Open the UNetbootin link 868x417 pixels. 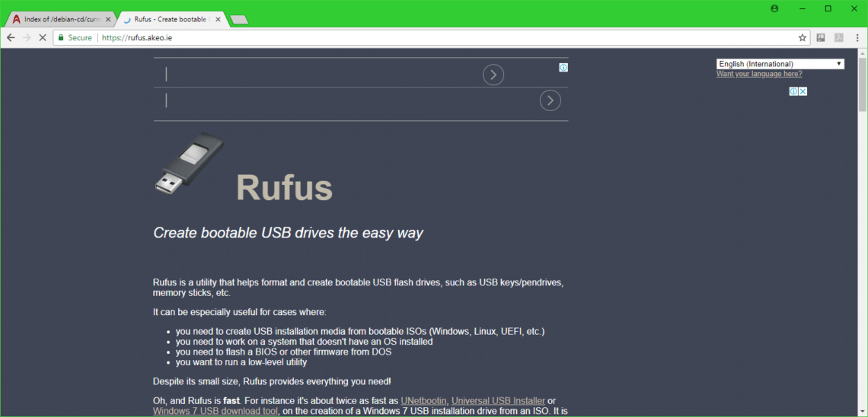[424, 400]
